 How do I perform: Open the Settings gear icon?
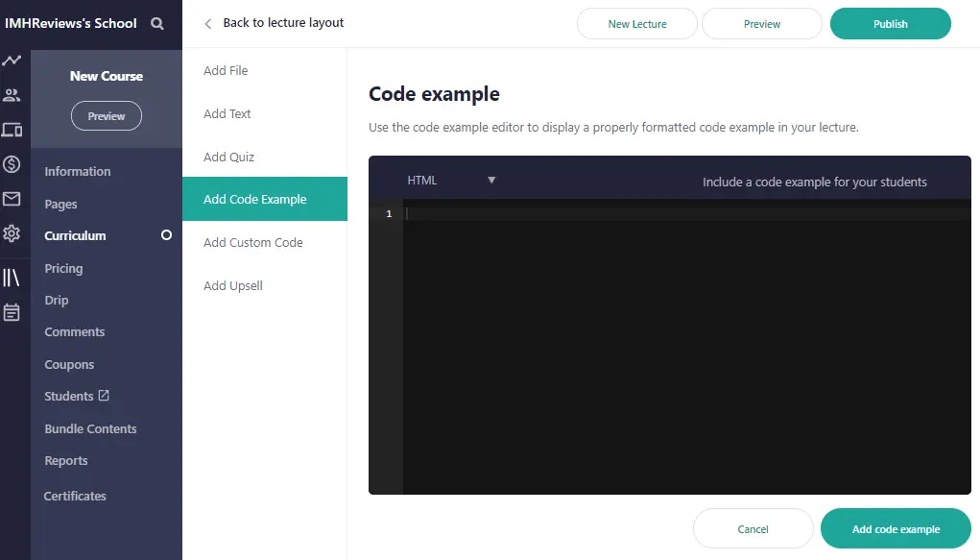point(12,233)
